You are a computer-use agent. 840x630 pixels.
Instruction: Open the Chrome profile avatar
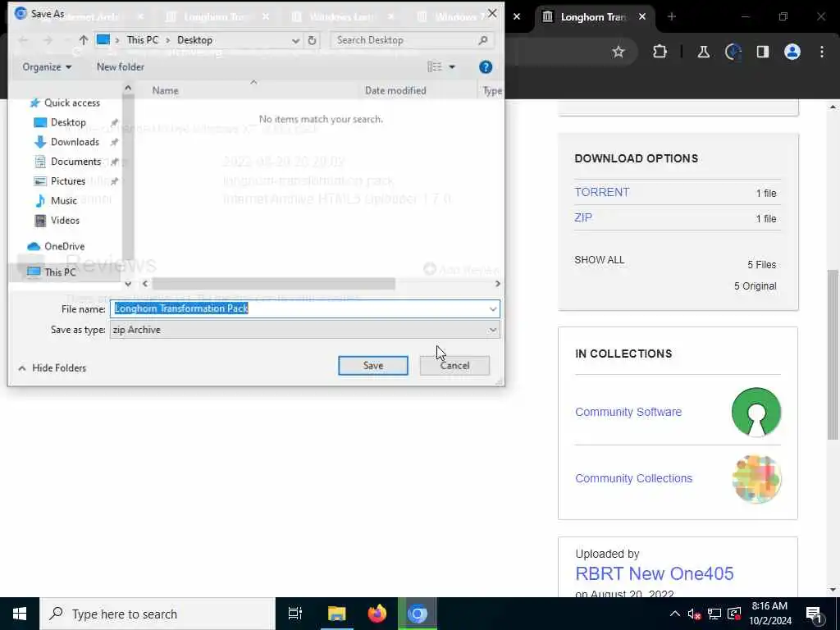point(792,52)
